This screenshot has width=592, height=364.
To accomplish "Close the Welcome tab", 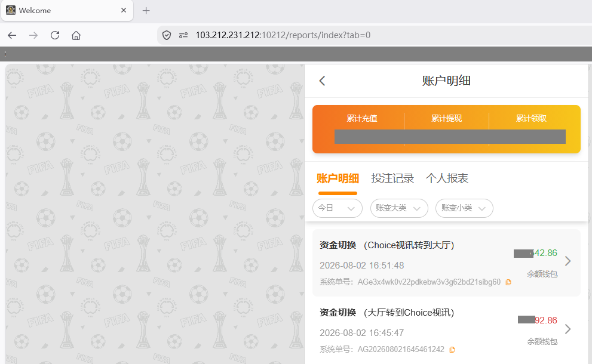I will pyautogui.click(x=124, y=11).
